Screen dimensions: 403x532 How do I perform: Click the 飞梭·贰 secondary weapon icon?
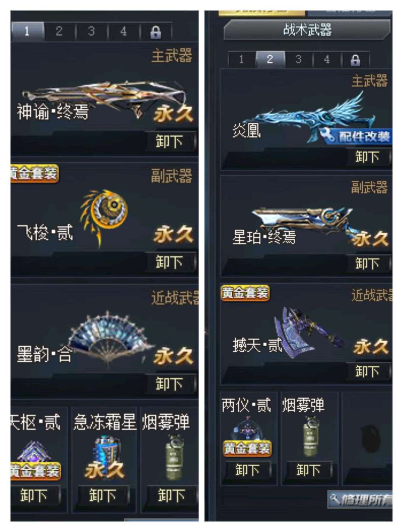click(103, 217)
